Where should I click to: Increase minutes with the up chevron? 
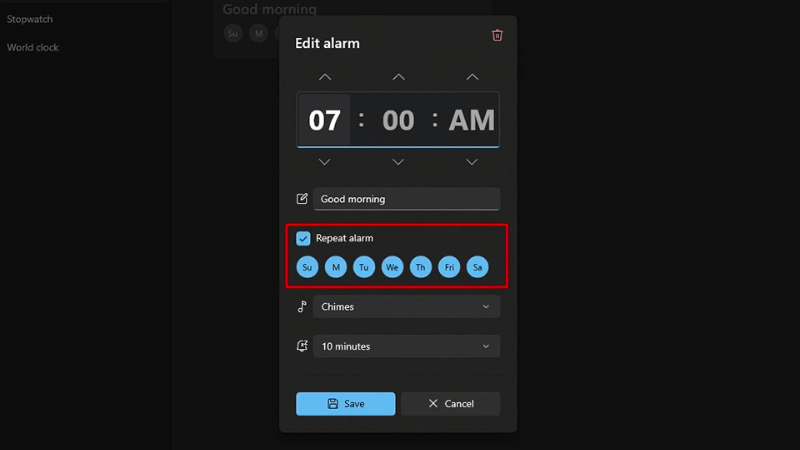pyautogui.click(x=398, y=77)
